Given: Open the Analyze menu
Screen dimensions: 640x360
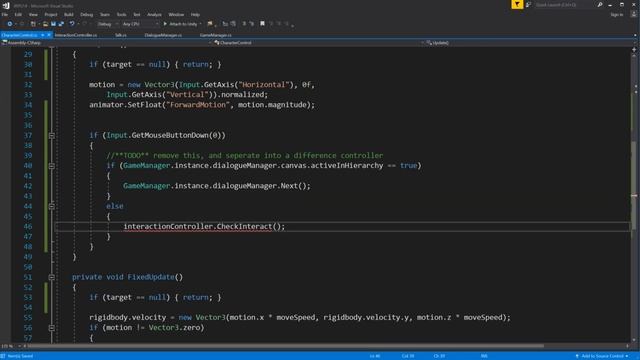Looking at the screenshot, I should point(154,14).
